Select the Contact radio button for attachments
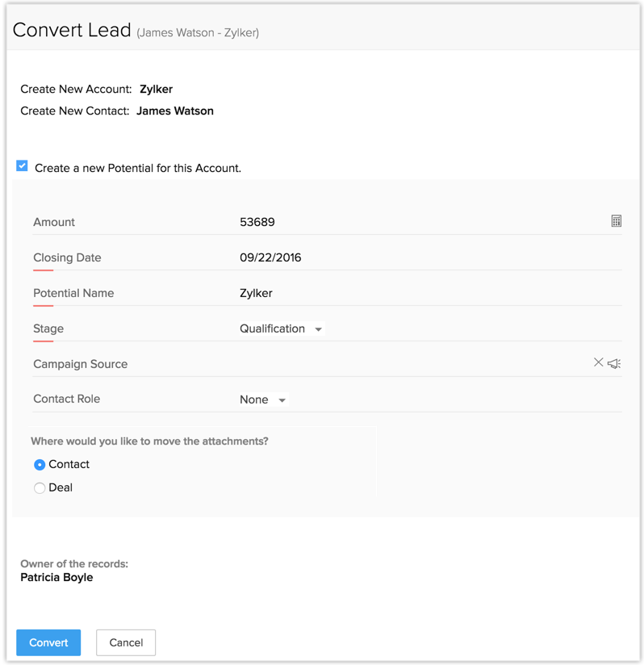Viewport: 644px width, 665px height. pyautogui.click(x=40, y=465)
